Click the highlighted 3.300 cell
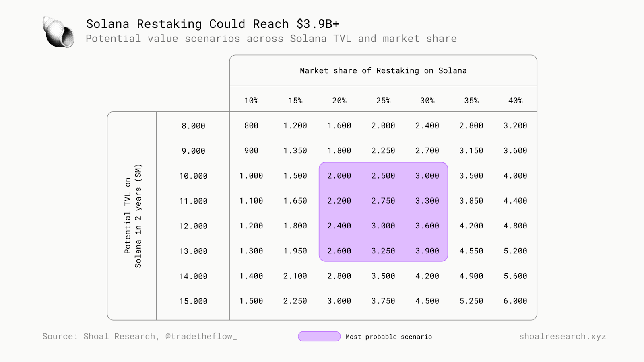Image resolution: width=644 pixels, height=362 pixels. (427, 201)
